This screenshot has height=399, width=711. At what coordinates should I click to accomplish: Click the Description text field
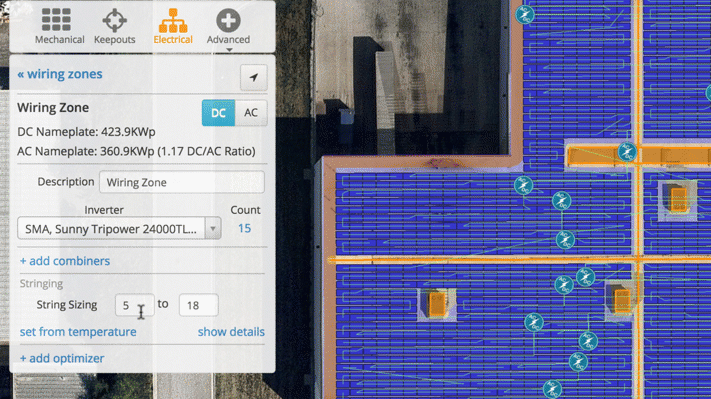tap(182, 182)
